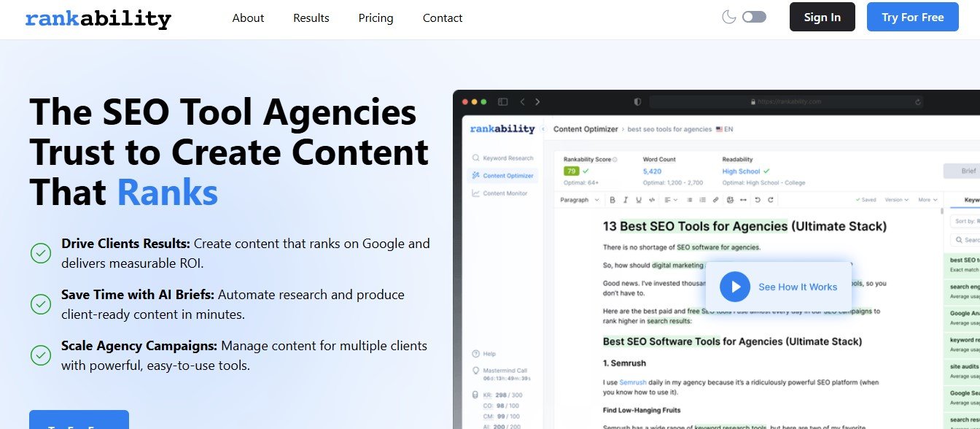The height and width of the screenshot is (429, 980).
Task: Click the insert link icon in editor
Action: tap(715, 200)
